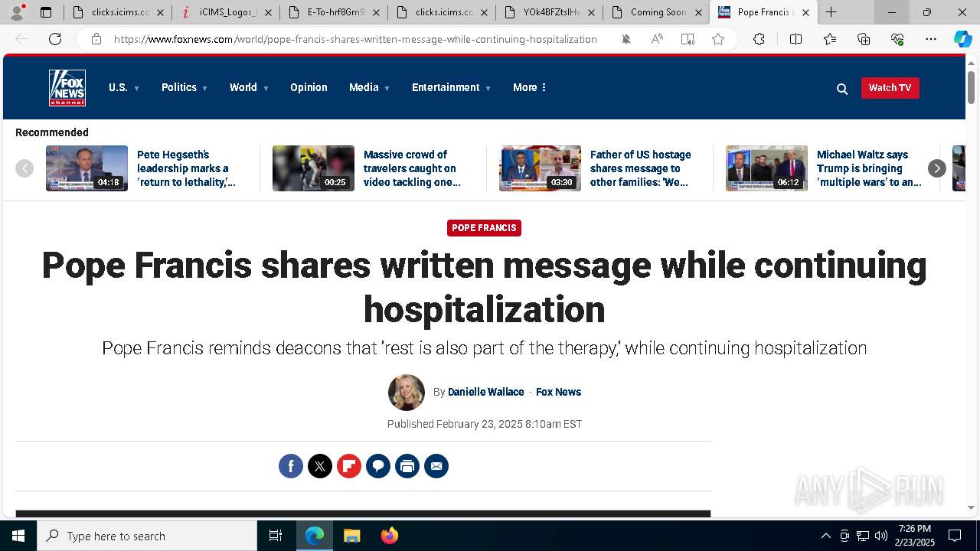Open the Opinion section

pos(309,88)
